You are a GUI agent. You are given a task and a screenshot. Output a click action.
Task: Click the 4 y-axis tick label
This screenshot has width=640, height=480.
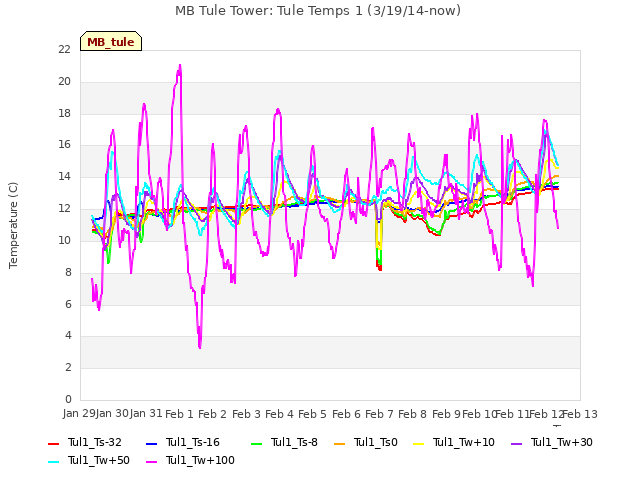(68, 336)
